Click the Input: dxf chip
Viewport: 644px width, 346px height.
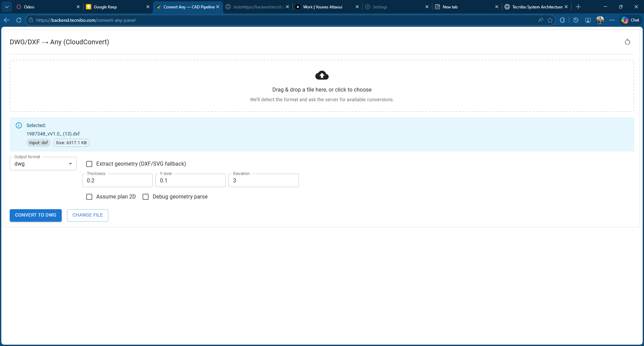39,143
